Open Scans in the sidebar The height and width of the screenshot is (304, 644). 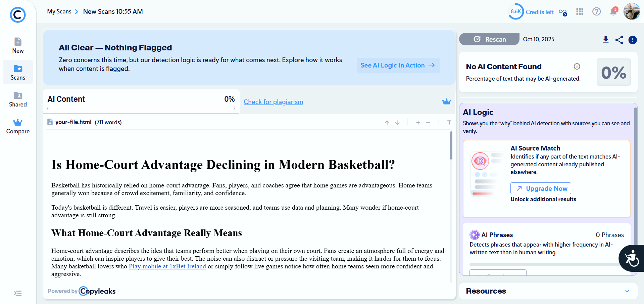(18, 72)
